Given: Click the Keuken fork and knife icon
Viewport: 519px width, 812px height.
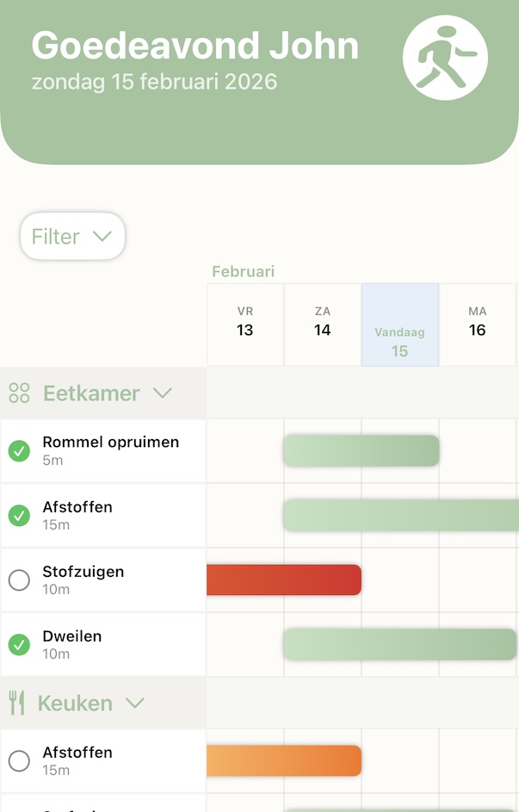Looking at the screenshot, I should pos(17,704).
